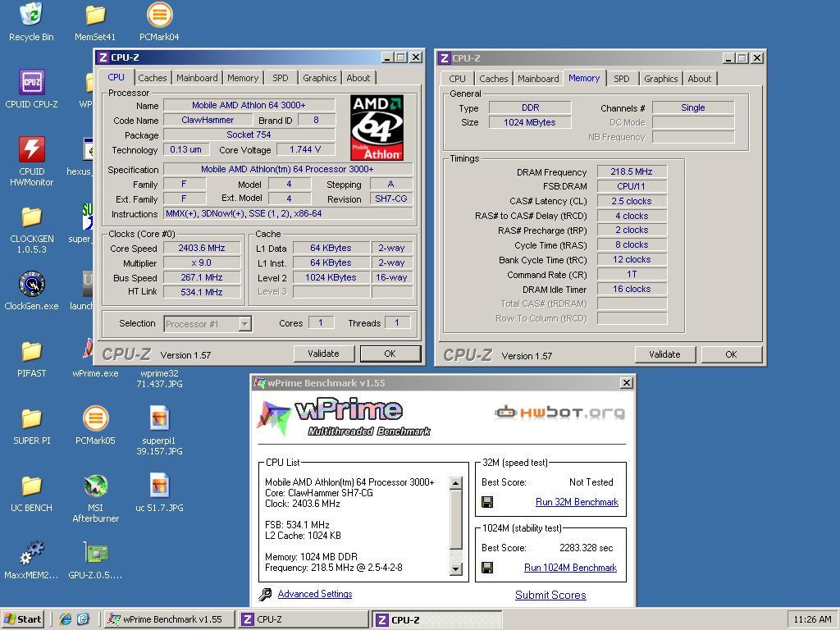
Task: Switch to SPD tab in left CPU-Z
Action: tap(281, 78)
